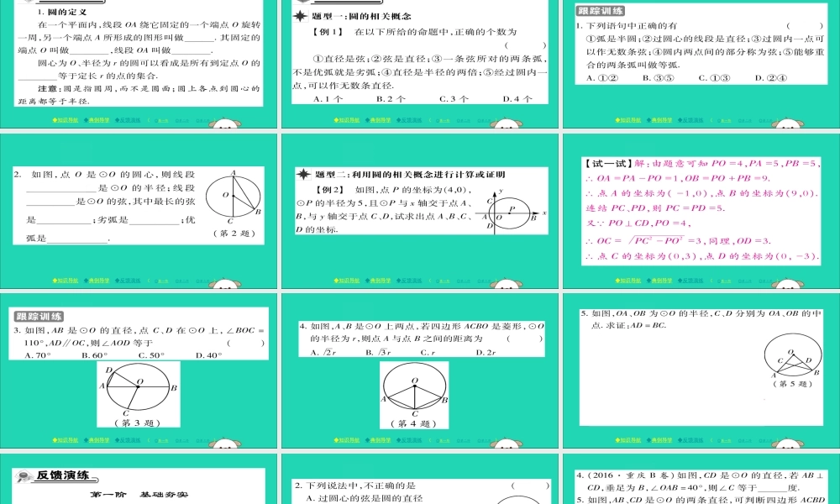840x504 pixels.
Task: Click the 第 2 题 circle diagram
Action: pos(234,197)
